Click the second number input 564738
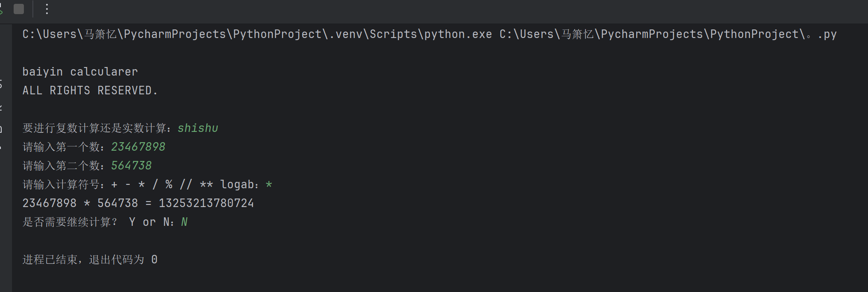 click(131, 166)
